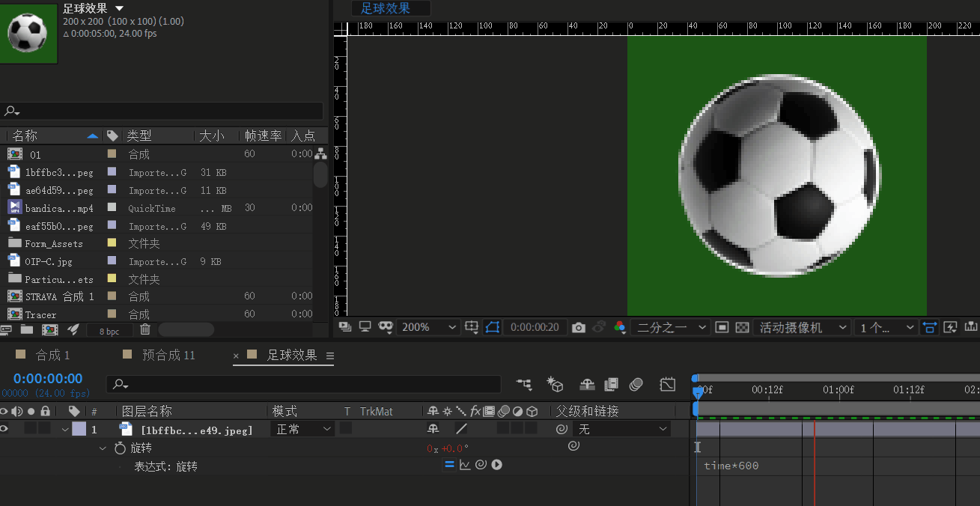Toggle the transparency grid in the viewer

coord(742,327)
